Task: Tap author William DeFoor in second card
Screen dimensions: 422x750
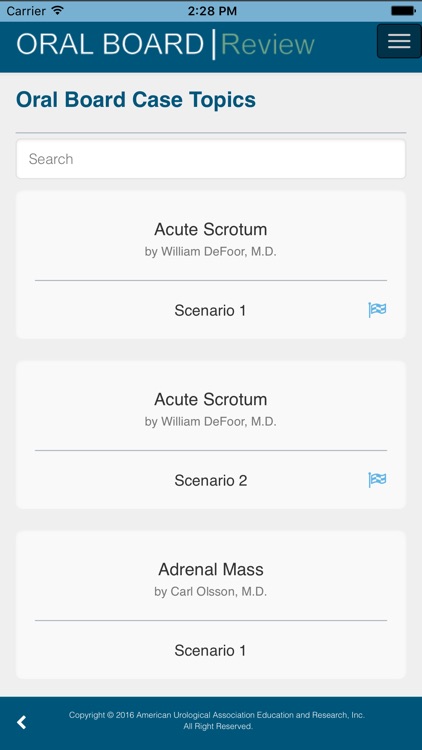Action: point(211,421)
